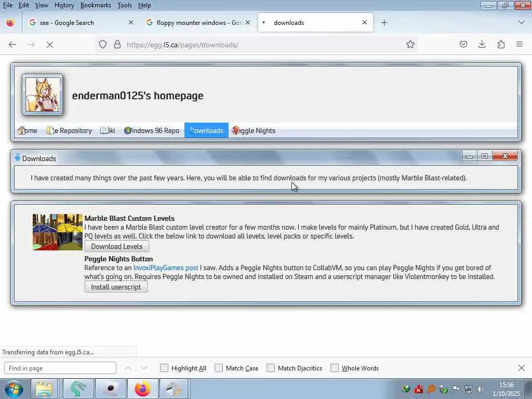Open a new tab with plus button
This screenshot has height=399, width=532.
pos(384,23)
